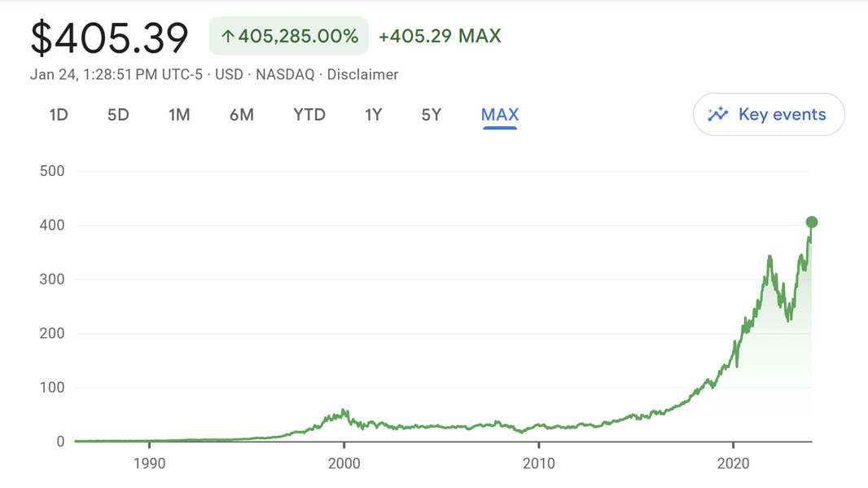
Task: Select the YTD time range
Action: [309, 115]
